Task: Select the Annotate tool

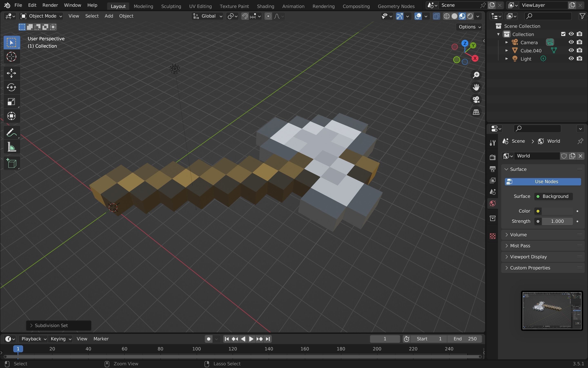Action: coord(11,133)
